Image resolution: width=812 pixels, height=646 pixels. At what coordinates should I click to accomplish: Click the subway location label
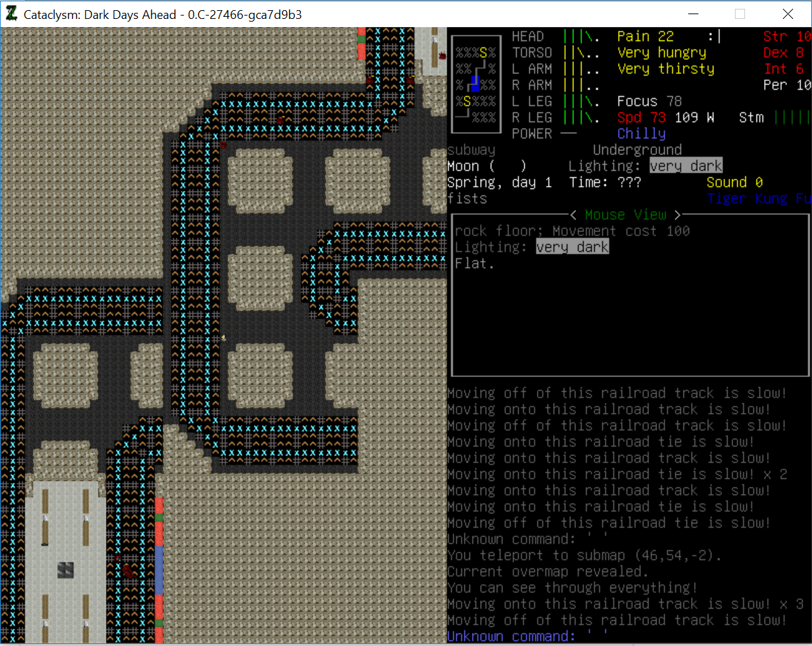pos(471,150)
